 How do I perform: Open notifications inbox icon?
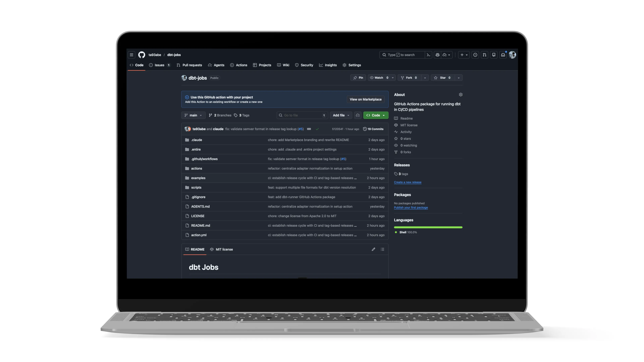[503, 55]
